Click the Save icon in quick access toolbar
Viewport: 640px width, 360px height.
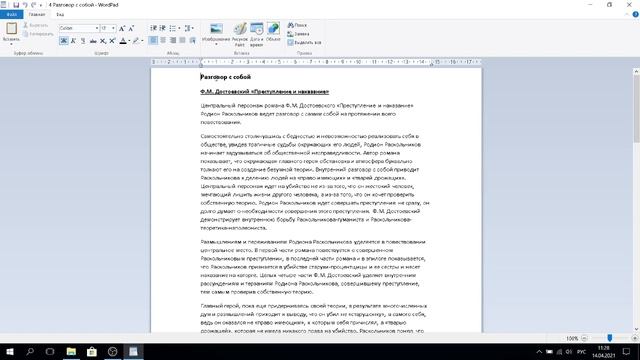(x=16, y=5)
